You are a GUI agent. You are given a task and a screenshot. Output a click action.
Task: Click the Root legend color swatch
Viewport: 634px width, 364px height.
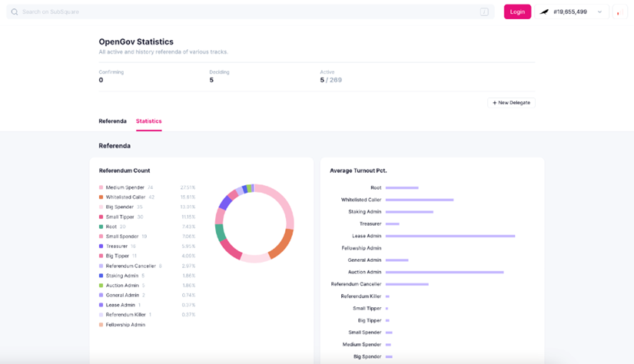point(101,227)
